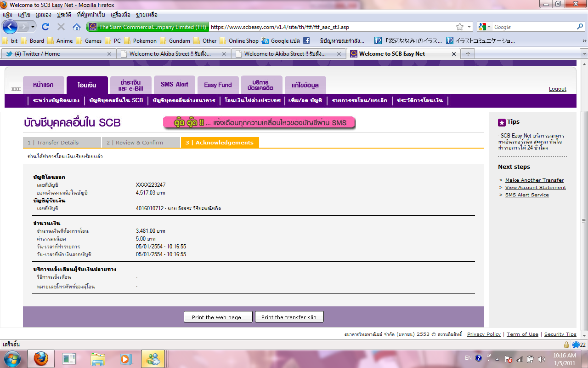Open the หน้าแรก page tab
Image resolution: width=588 pixels, height=368 pixels.
pos(44,85)
